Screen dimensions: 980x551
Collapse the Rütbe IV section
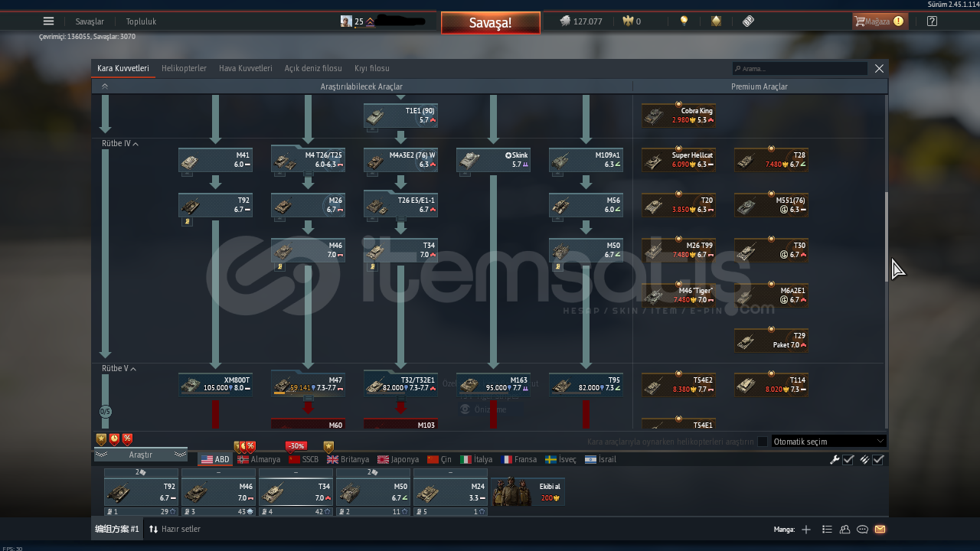tap(136, 144)
